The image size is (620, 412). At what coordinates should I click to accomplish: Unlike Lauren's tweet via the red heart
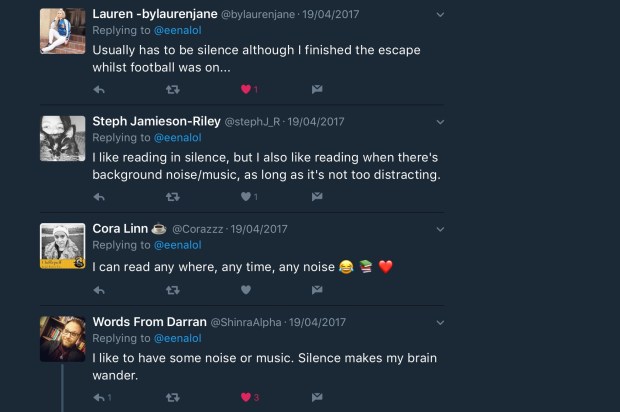pyautogui.click(x=245, y=89)
